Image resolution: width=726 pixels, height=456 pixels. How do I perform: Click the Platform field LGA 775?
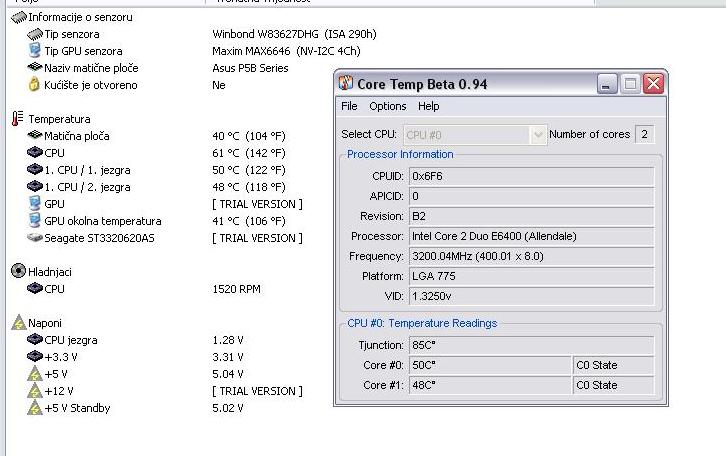click(x=532, y=276)
